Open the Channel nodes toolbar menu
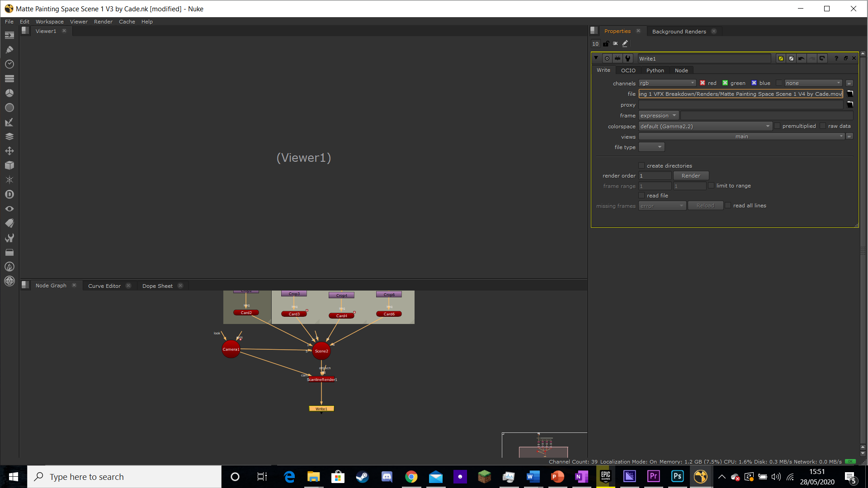The image size is (868, 488). click(9, 79)
